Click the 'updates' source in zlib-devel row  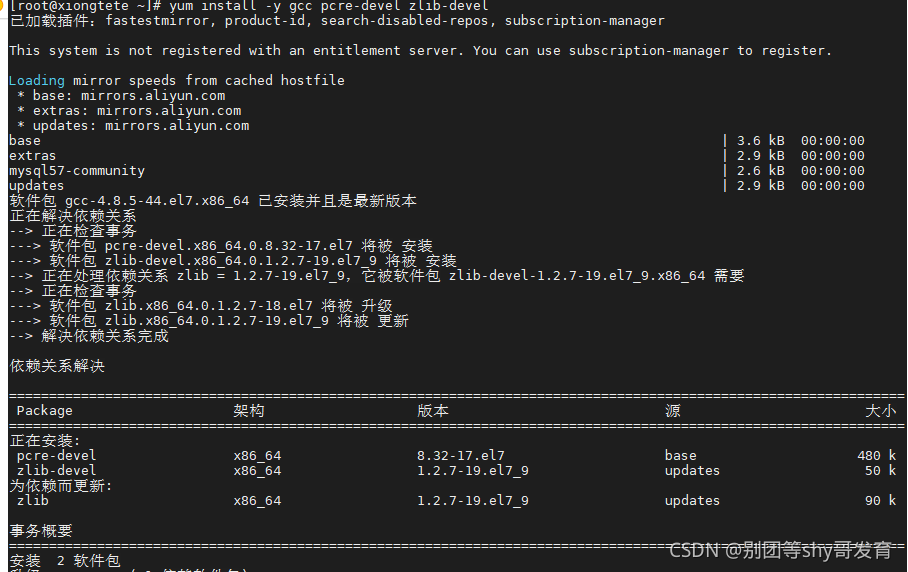pyautogui.click(x=693, y=471)
